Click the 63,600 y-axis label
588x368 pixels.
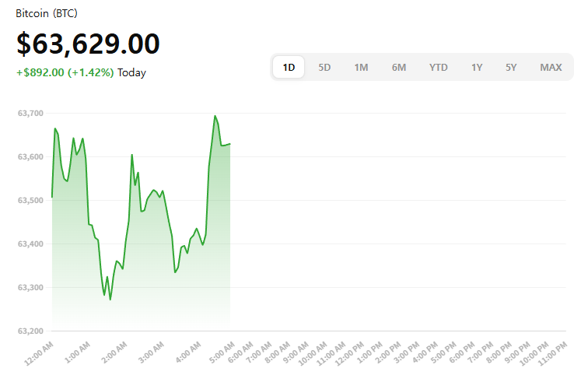(x=30, y=156)
